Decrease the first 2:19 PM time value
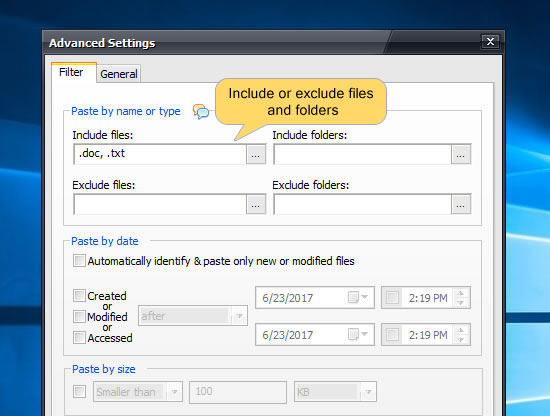Screen dimensions: 550x416 (x=461, y=302)
